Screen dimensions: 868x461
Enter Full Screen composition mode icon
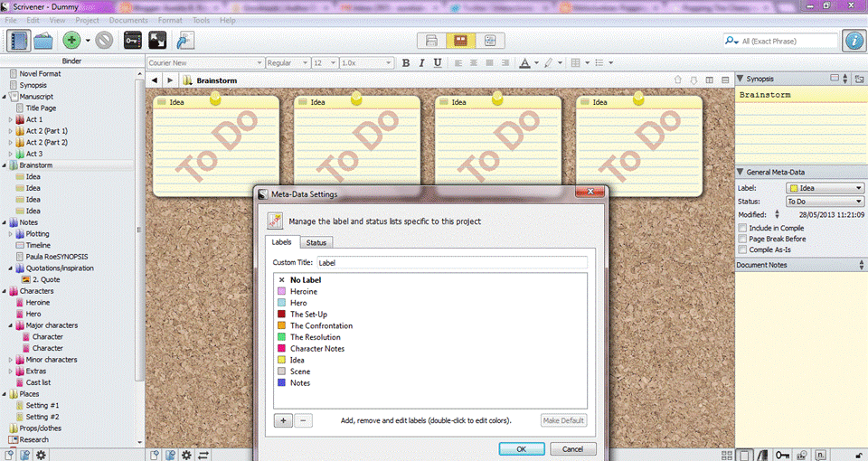157,41
